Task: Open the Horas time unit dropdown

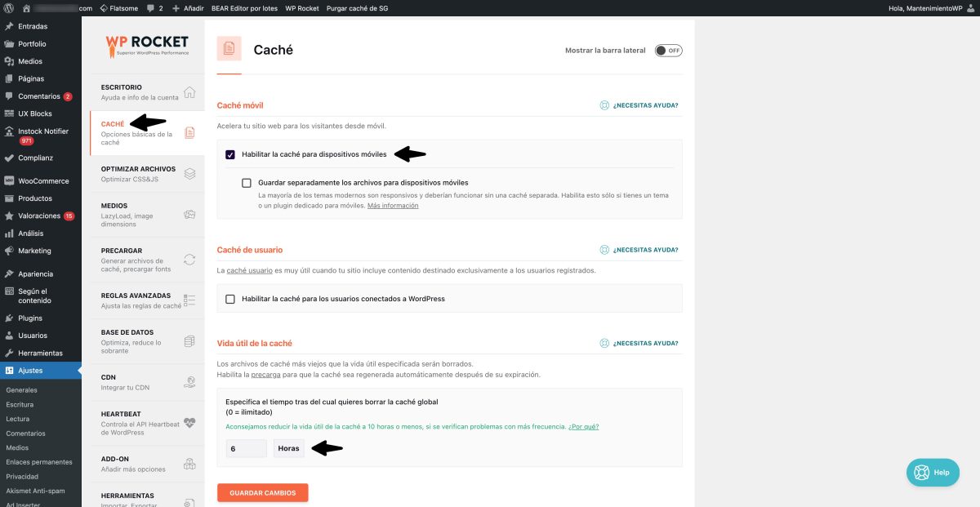Action: tap(288, 448)
